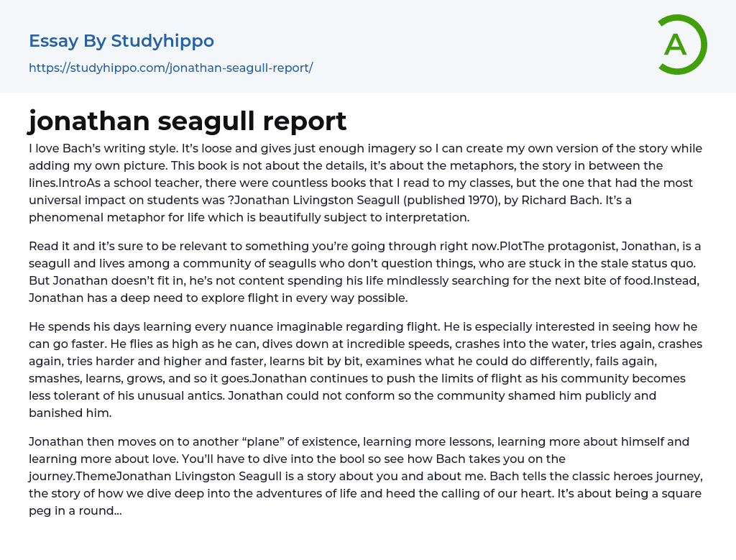Image resolution: width=736 pixels, height=560 pixels.
Task: Click the paragraph starting "I love Bach's writing style"
Action: tap(365, 183)
